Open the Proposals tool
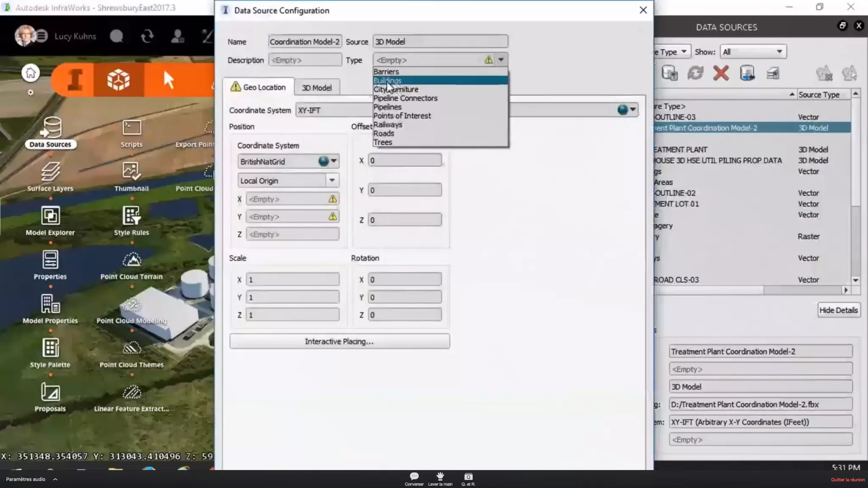Viewport: 868px width, 488px height. click(50, 392)
